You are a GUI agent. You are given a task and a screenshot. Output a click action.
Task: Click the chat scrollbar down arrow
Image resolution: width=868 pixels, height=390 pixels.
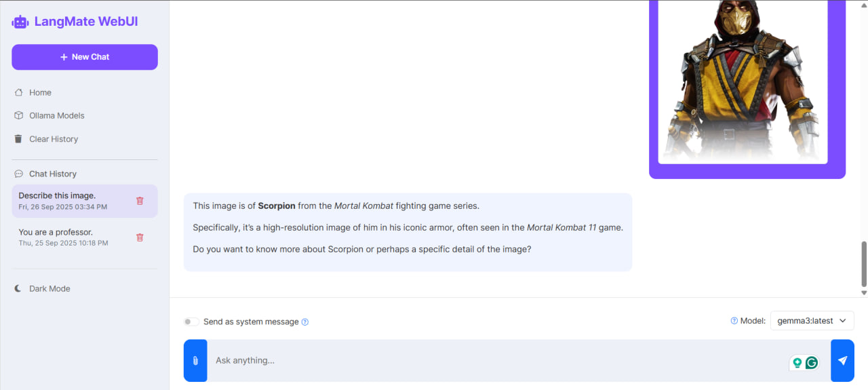pos(863,293)
